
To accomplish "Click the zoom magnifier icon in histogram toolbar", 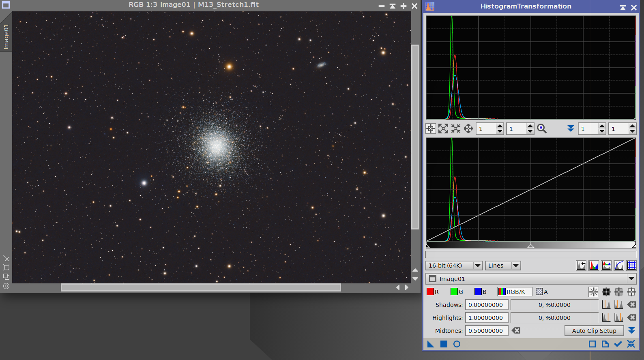I will 541,129.
